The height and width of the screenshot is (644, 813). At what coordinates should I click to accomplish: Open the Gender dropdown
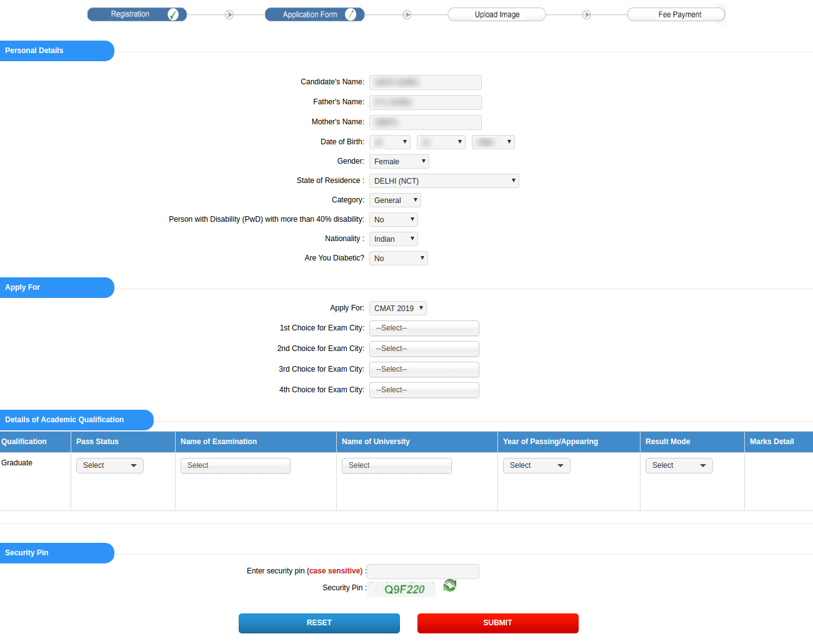pos(399,161)
